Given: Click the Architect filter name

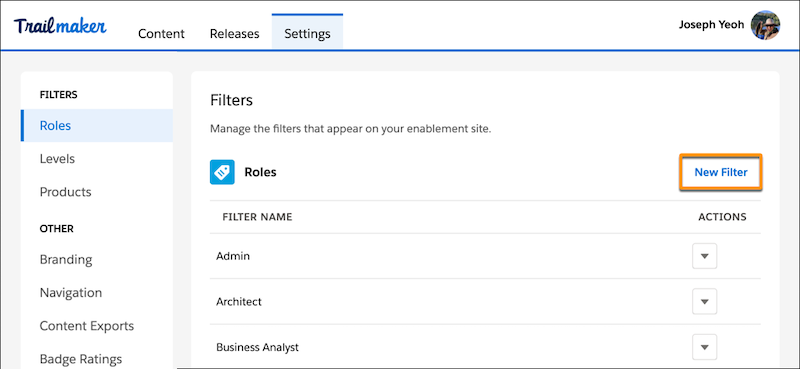Looking at the screenshot, I should click(x=239, y=302).
